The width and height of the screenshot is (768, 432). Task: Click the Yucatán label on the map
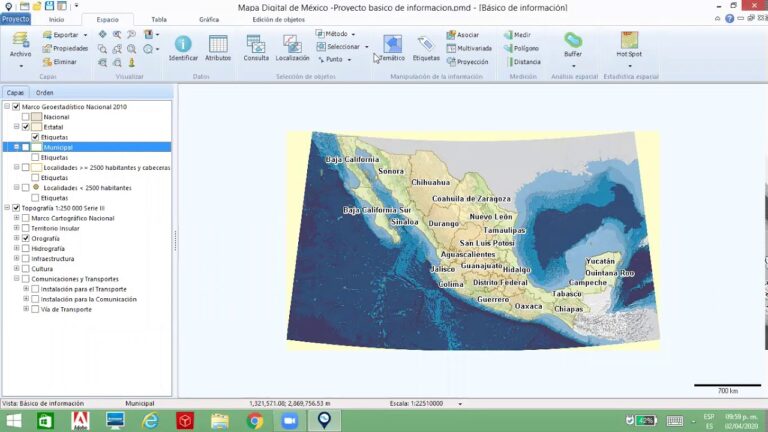pyautogui.click(x=600, y=261)
